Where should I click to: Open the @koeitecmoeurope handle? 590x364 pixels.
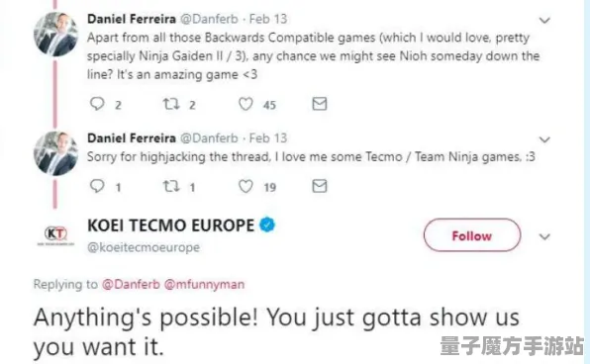[x=144, y=247]
